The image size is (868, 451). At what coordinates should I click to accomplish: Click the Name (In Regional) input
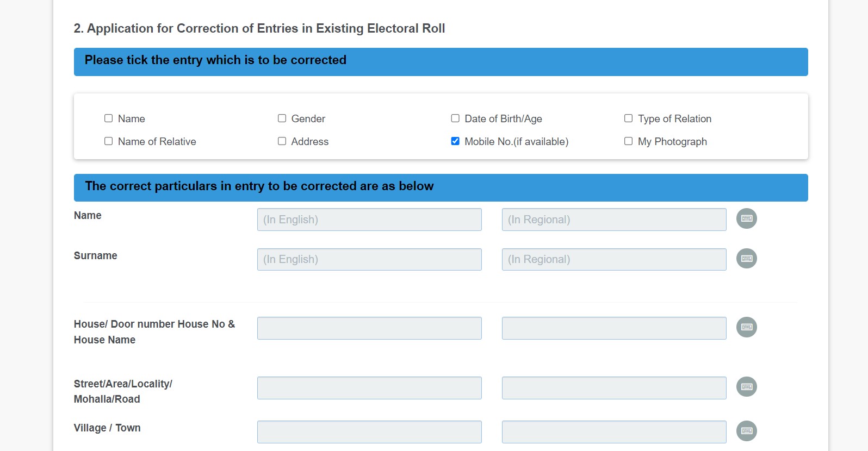point(613,219)
